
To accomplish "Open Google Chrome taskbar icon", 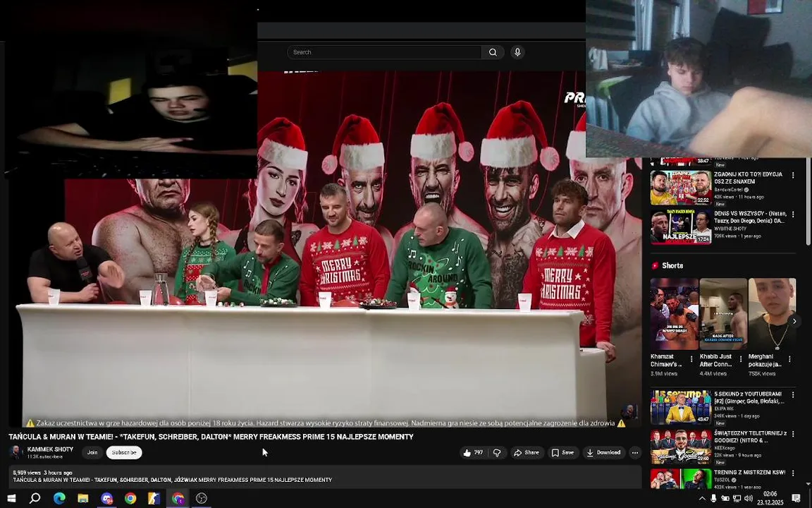I will (x=130, y=498).
